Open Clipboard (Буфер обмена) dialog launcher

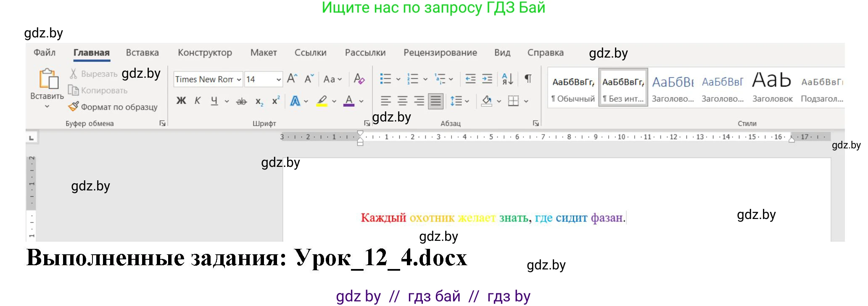(x=162, y=123)
